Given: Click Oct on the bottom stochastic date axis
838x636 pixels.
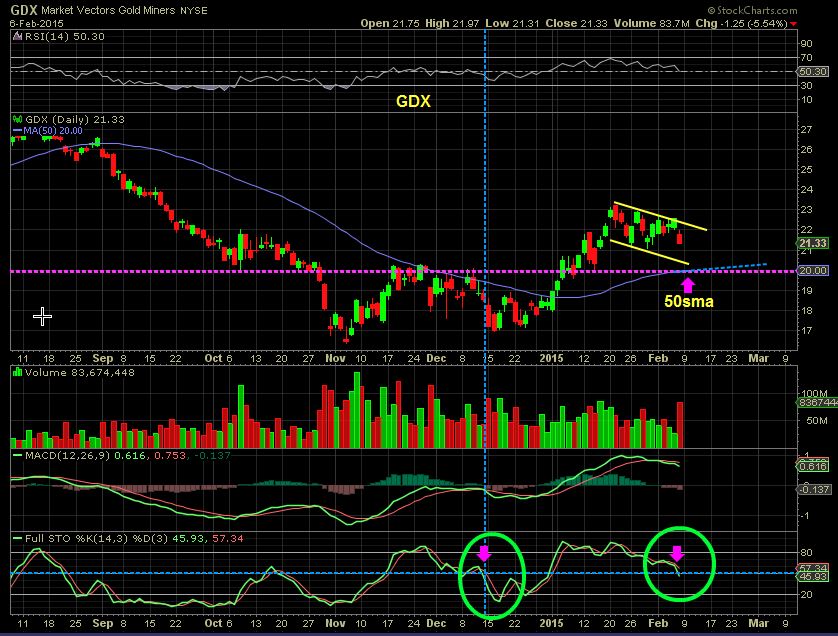Looking at the screenshot, I should [213, 623].
